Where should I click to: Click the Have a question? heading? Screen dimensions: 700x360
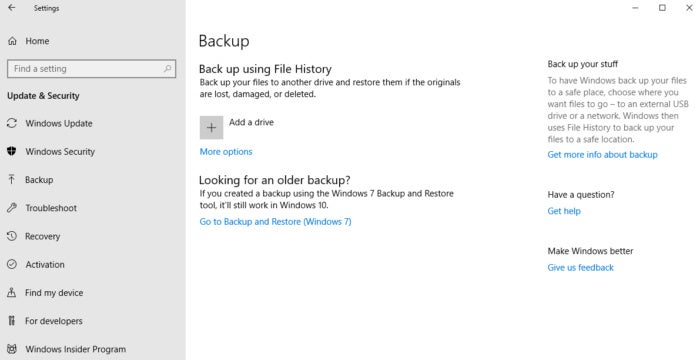tap(581, 195)
